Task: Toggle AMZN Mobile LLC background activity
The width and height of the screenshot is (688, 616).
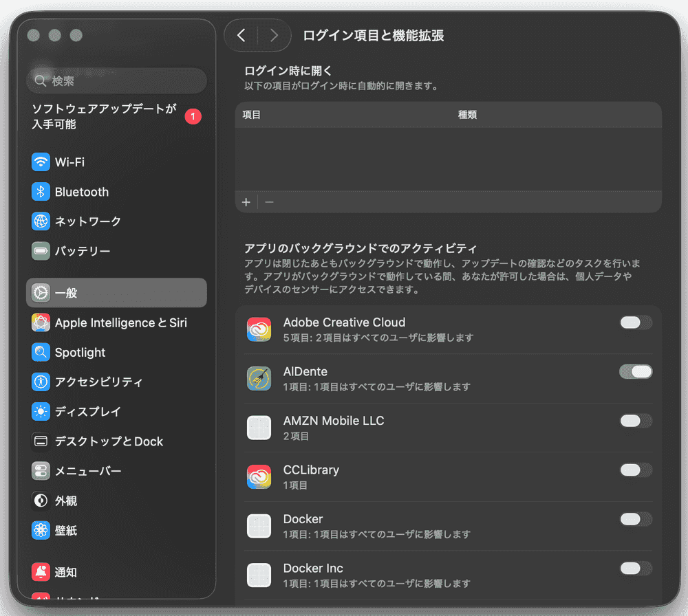Action: coord(636,421)
